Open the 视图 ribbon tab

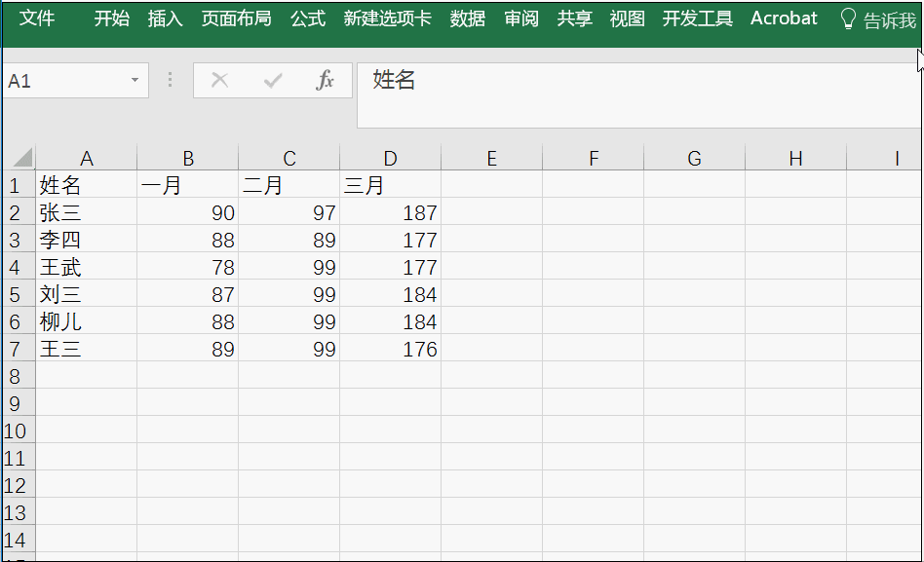627,19
